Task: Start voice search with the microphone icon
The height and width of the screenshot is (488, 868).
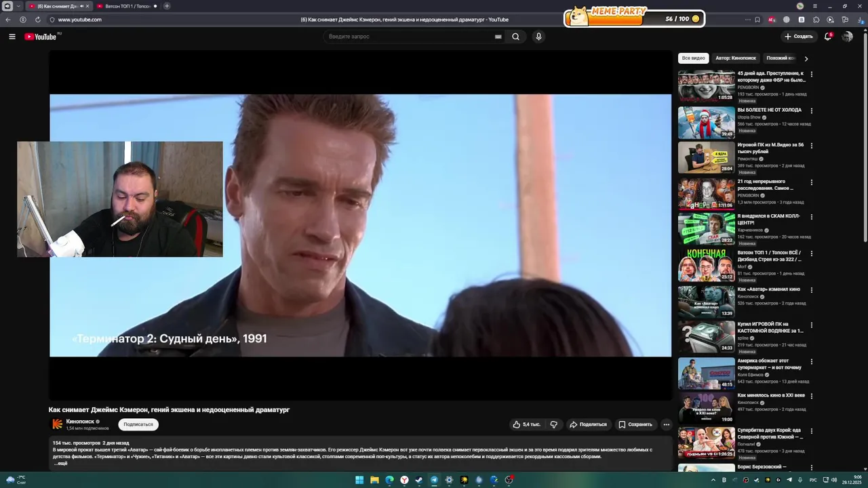Action: (538, 37)
